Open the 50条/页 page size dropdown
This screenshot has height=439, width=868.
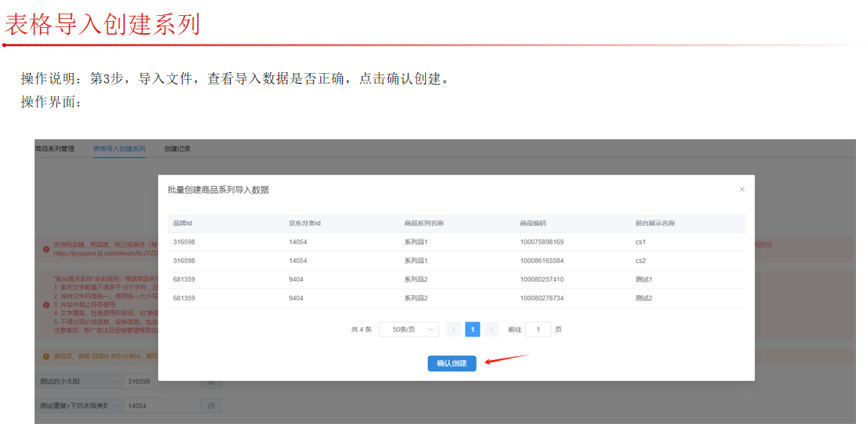408,329
